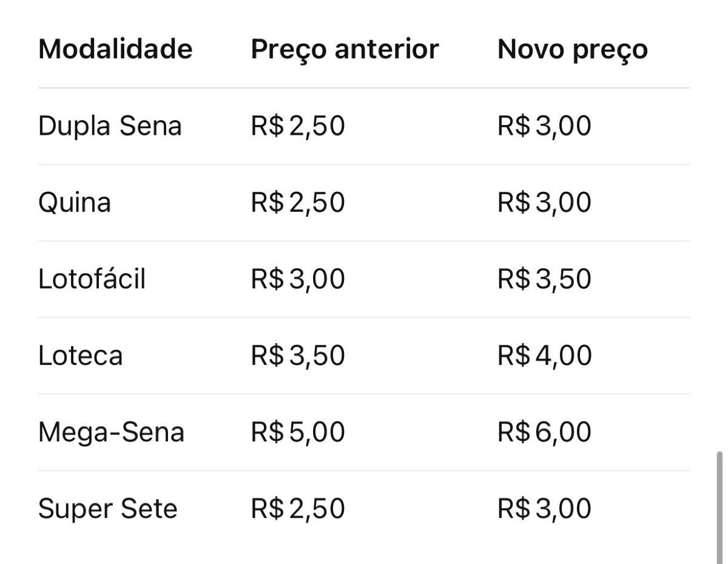The height and width of the screenshot is (564, 728).
Task: Select the Mega-Sena row label
Action: tap(111, 433)
